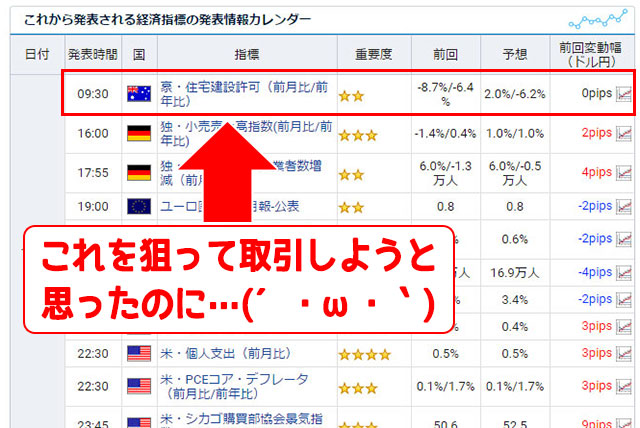Open chart icon beside 2pips value
640x428 pixels.
point(624,133)
